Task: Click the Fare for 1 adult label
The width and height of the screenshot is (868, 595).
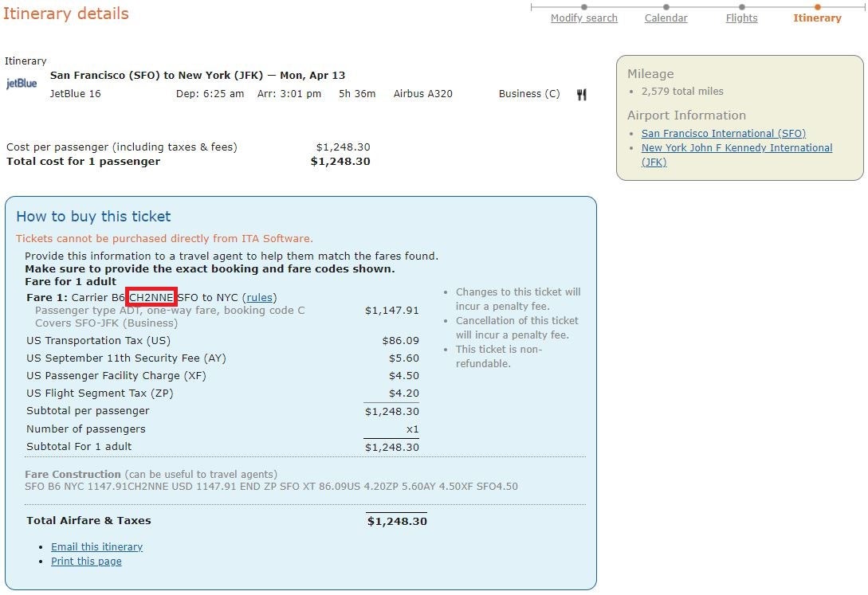Action: point(70,281)
